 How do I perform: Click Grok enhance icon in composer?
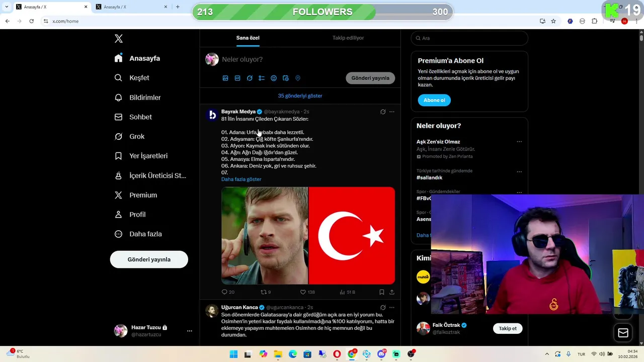tap(250, 78)
